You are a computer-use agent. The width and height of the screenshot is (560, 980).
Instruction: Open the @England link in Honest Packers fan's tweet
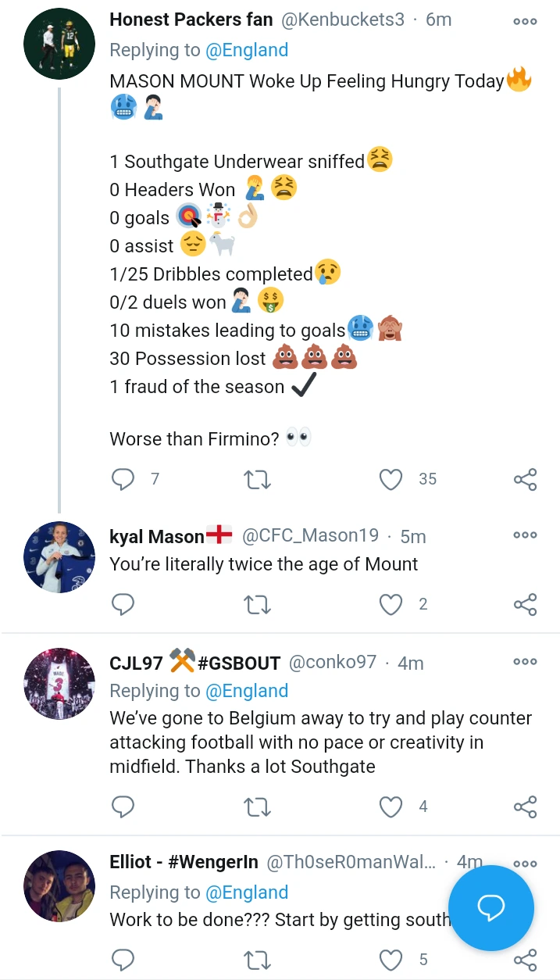(x=247, y=50)
